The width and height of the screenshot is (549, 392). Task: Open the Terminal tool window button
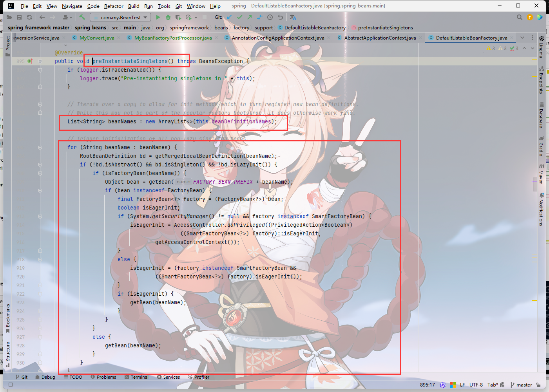coord(136,377)
